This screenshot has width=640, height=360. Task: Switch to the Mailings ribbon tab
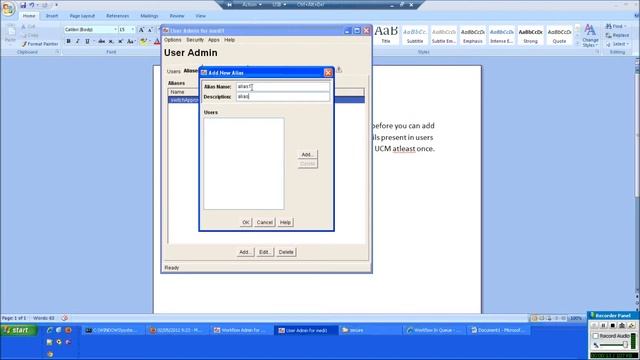pyautogui.click(x=149, y=16)
